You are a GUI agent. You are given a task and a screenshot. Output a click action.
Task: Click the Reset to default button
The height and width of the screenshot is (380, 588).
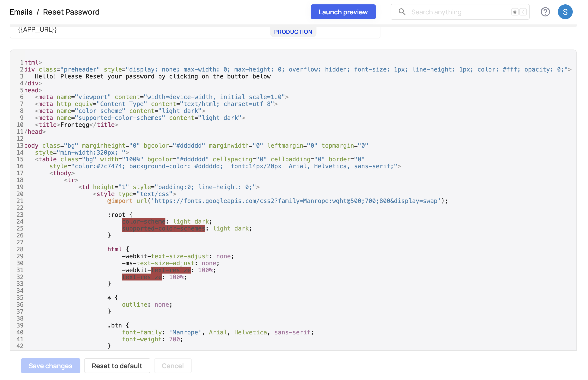pyautogui.click(x=117, y=366)
